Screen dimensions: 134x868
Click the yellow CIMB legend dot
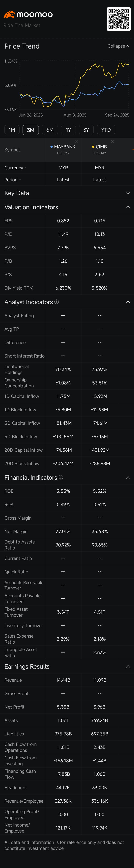(x=93, y=147)
